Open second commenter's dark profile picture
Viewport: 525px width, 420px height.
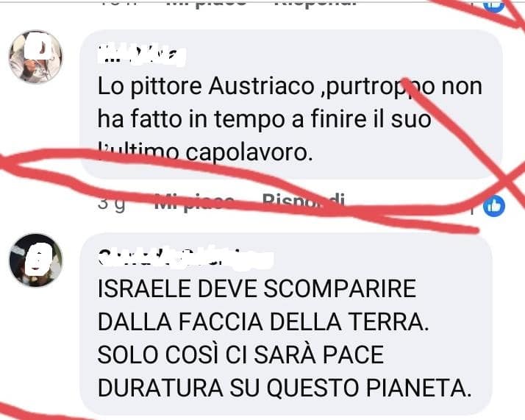tap(35, 260)
